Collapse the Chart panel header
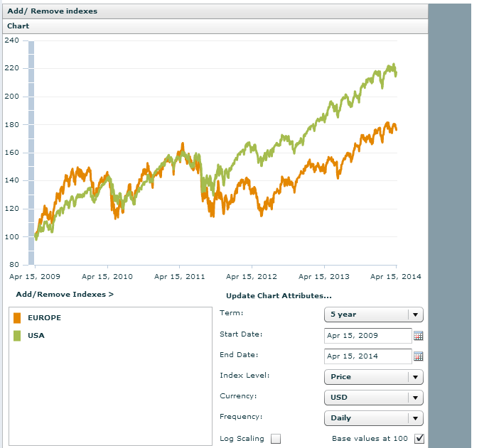The height and width of the screenshot is (448, 489). (215, 26)
